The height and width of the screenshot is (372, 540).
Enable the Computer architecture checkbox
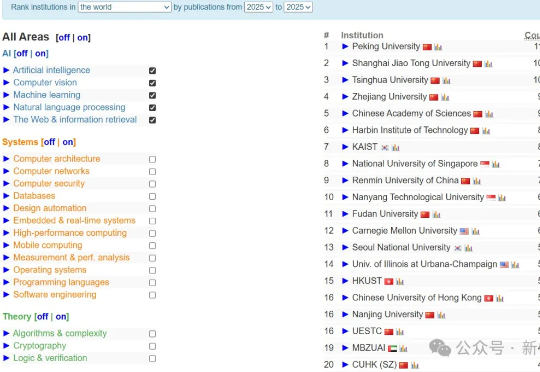pyautogui.click(x=153, y=159)
